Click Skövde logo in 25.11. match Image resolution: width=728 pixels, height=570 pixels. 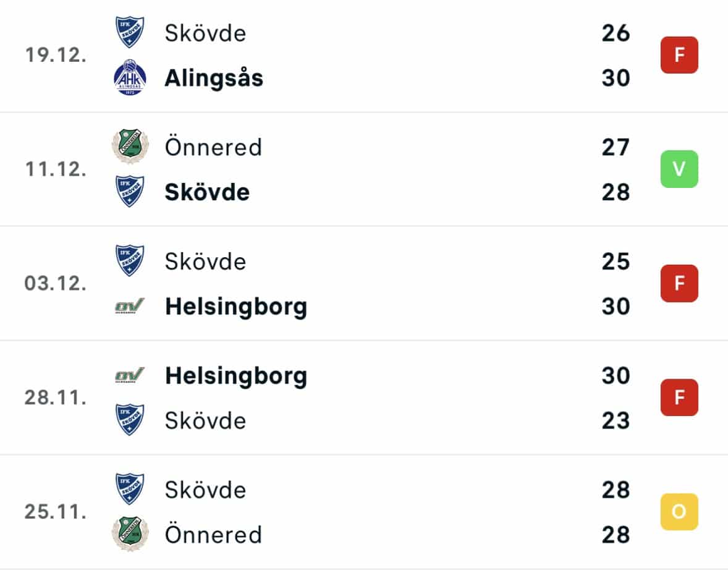click(x=130, y=489)
